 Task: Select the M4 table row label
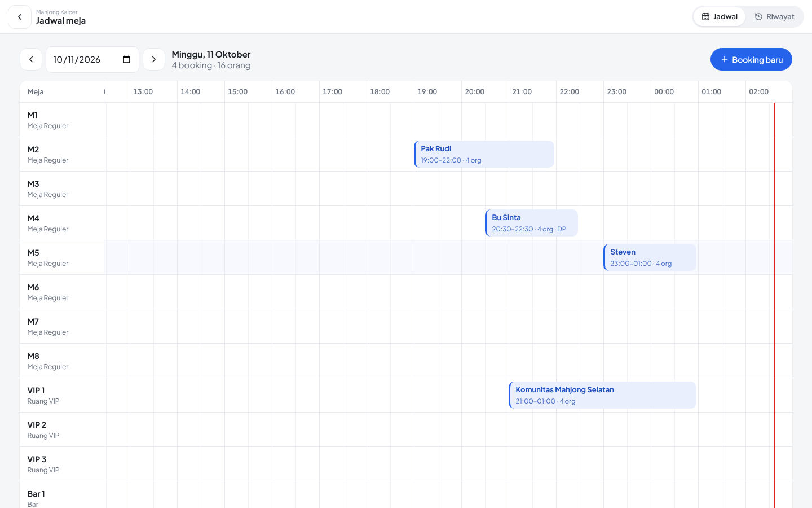pyautogui.click(x=62, y=223)
